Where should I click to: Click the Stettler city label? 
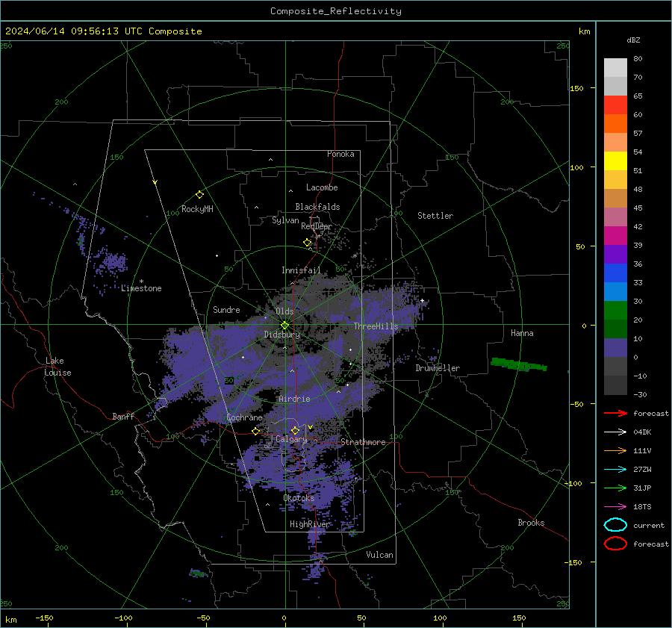[x=435, y=216]
